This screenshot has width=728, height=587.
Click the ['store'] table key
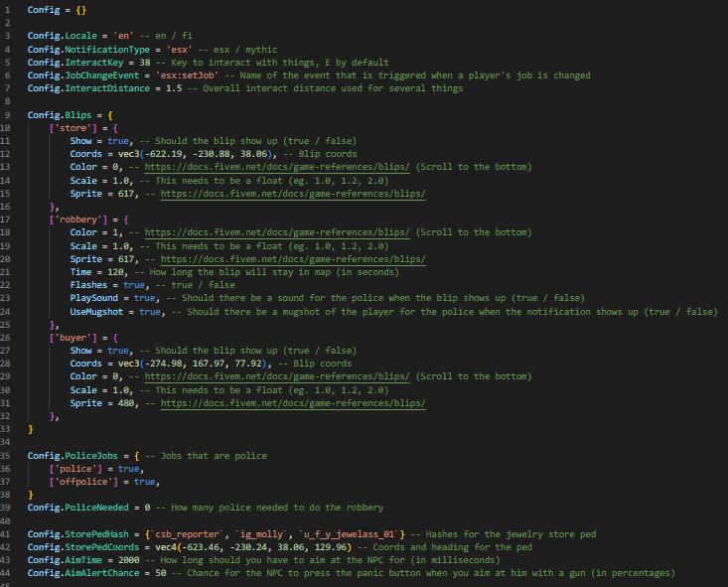point(73,128)
